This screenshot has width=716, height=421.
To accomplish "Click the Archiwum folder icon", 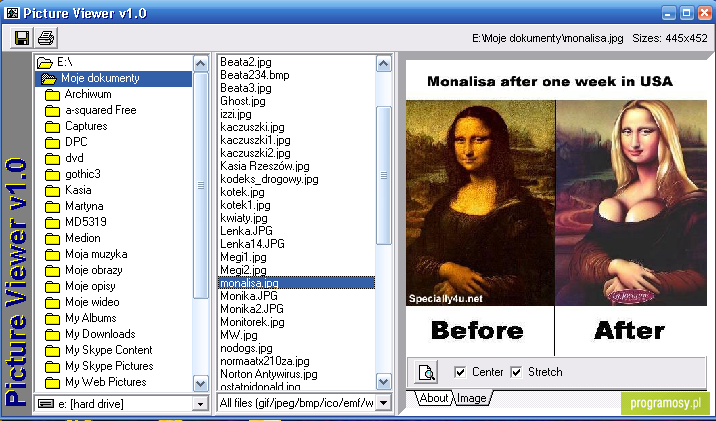I will click(53, 95).
